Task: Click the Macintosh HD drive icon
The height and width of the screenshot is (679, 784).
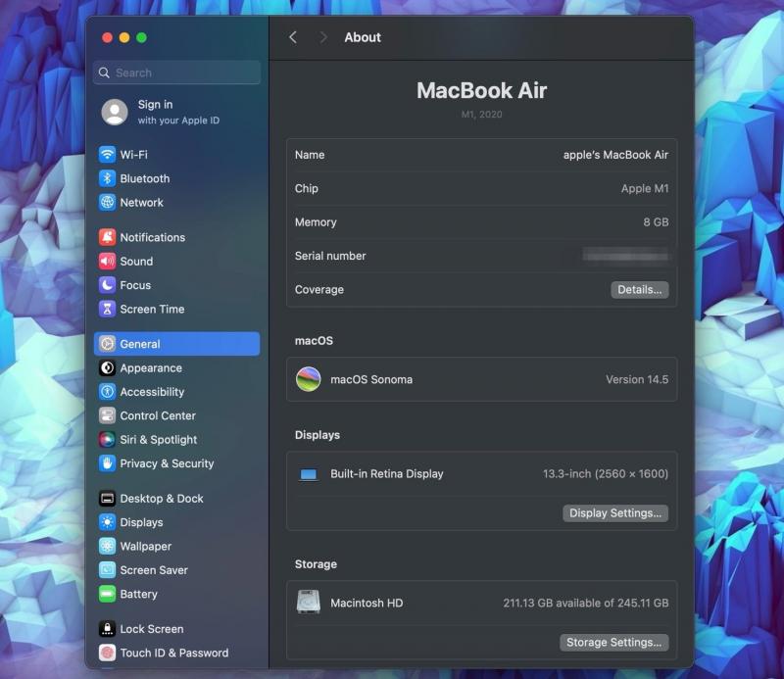Action: 308,602
